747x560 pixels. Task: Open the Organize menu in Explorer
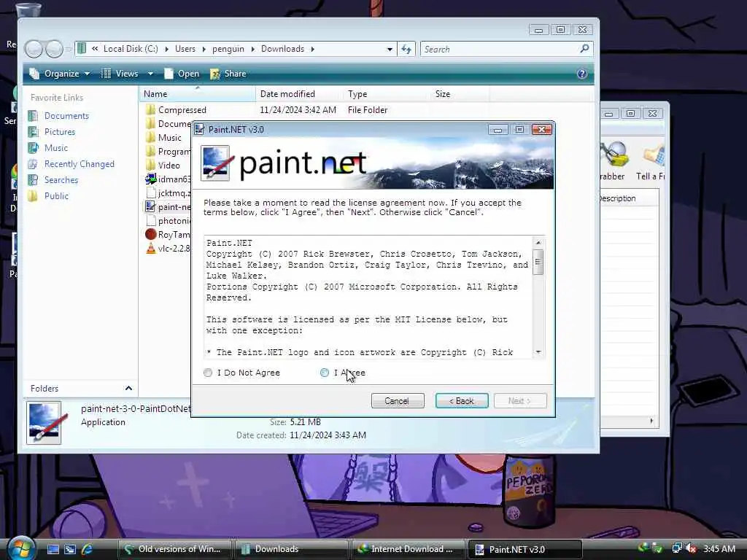coord(60,74)
